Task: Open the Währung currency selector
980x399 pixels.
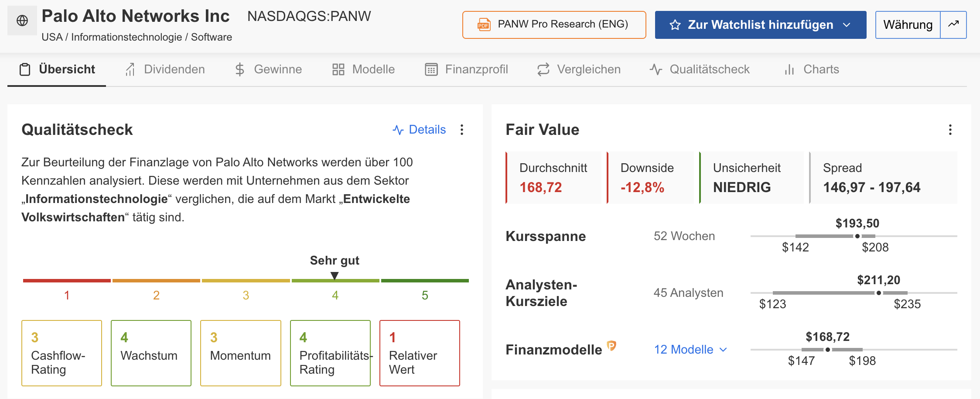Action: [908, 25]
